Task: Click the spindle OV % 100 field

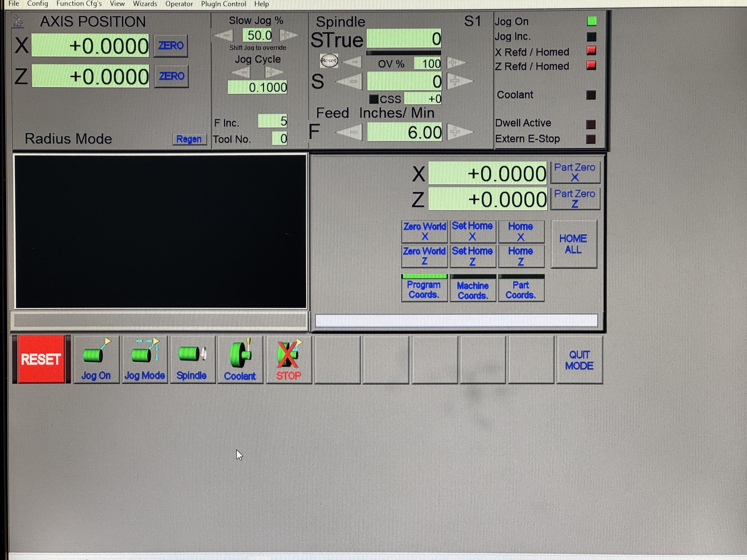Action: point(428,64)
